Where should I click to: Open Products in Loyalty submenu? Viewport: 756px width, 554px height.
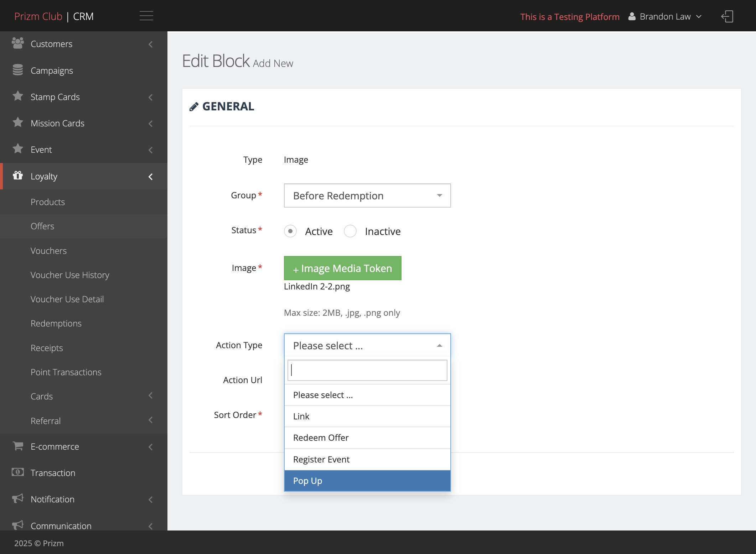[x=84, y=202]
